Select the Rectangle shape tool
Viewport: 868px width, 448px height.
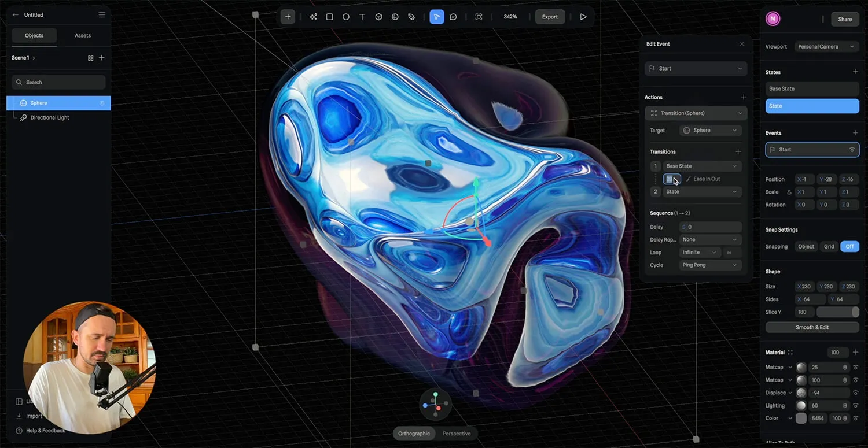click(329, 17)
